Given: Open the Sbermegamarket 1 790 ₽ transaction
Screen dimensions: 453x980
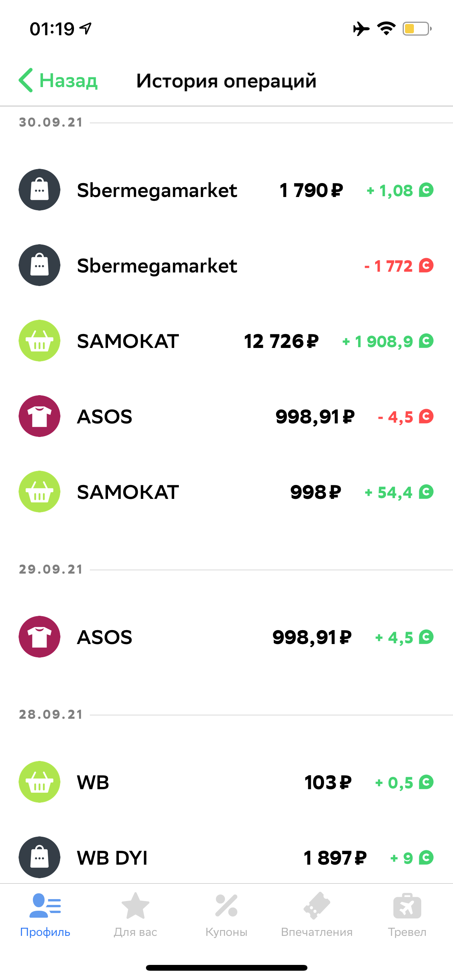Looking at the screenshot, I should tap(226, 190).
